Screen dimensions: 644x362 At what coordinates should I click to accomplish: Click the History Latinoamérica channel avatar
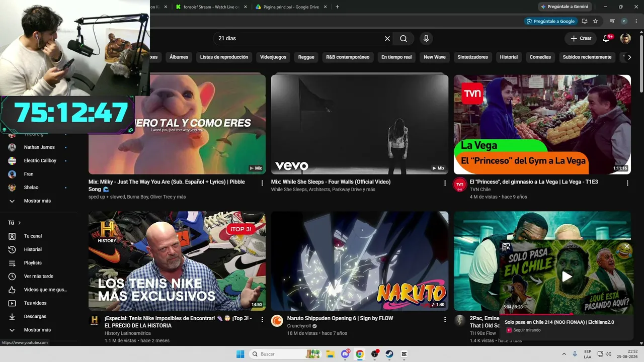95,321
